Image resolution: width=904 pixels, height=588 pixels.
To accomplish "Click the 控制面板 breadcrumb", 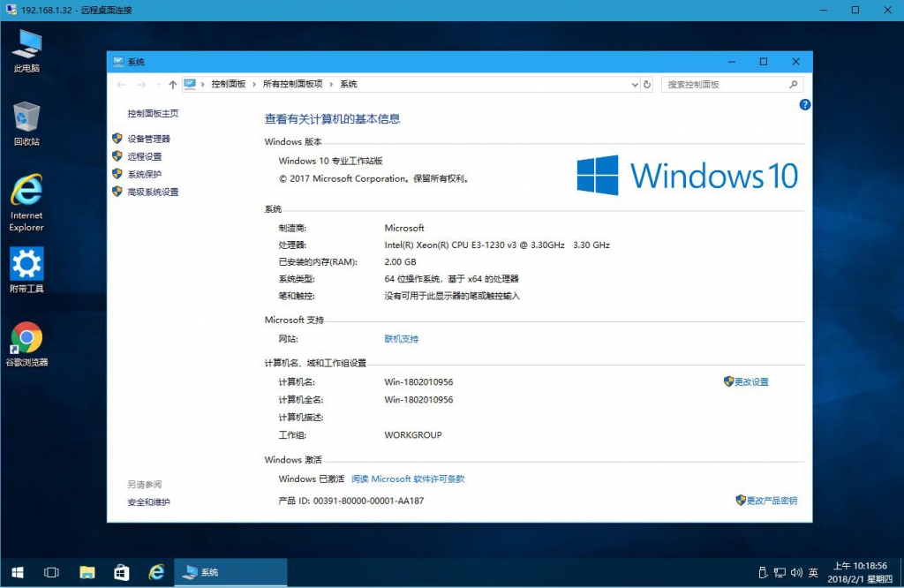I will (229, 84).
